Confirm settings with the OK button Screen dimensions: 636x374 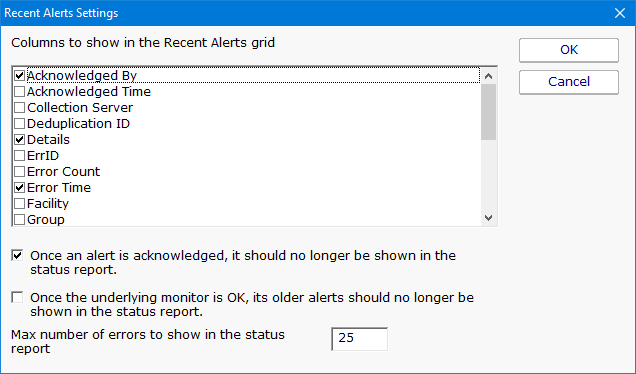pos(569,50)
